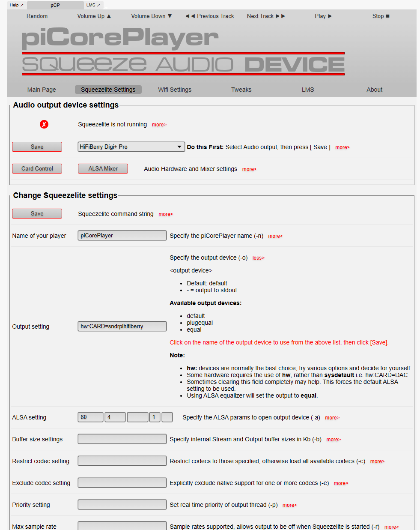
Task: Click the Priority setting field
Action: click(x=122, y=504)
